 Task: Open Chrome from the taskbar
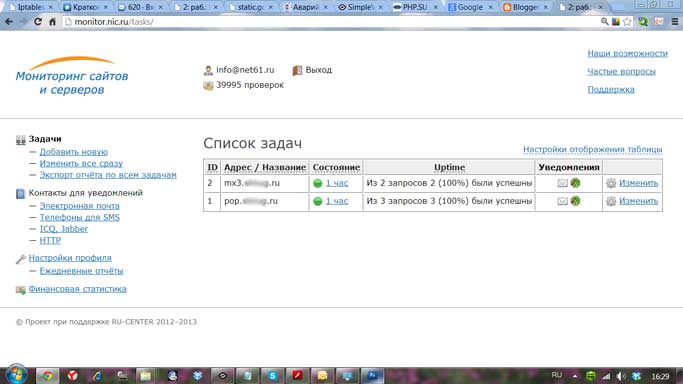pyautogui.click(x=47, y=376)
